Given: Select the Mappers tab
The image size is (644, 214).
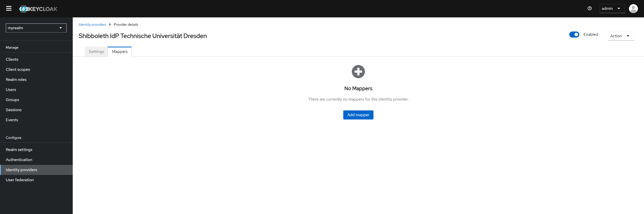Looking at the screenshot, I should coord(120,52).
